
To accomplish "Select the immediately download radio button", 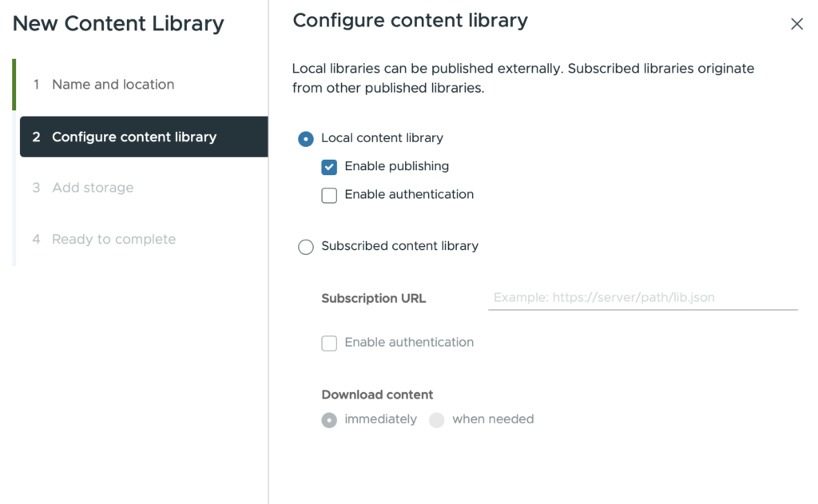I will click(329, 420).
